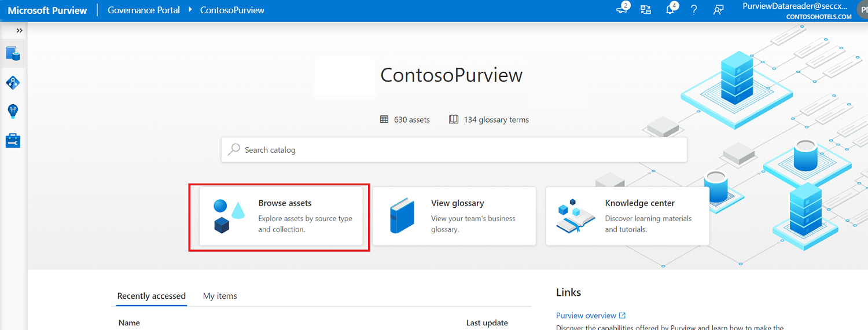
Task: Open the Data map sidebar icon
Action: tap(13, 83)
